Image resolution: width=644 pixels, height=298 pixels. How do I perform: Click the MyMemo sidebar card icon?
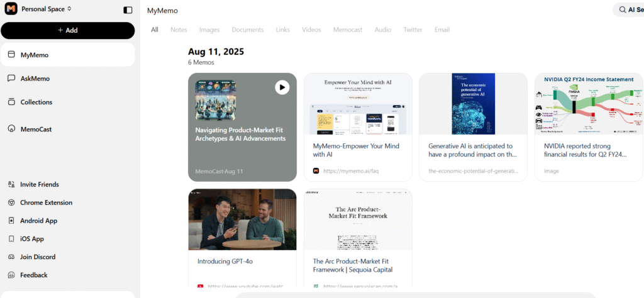[x=11, y=55]
